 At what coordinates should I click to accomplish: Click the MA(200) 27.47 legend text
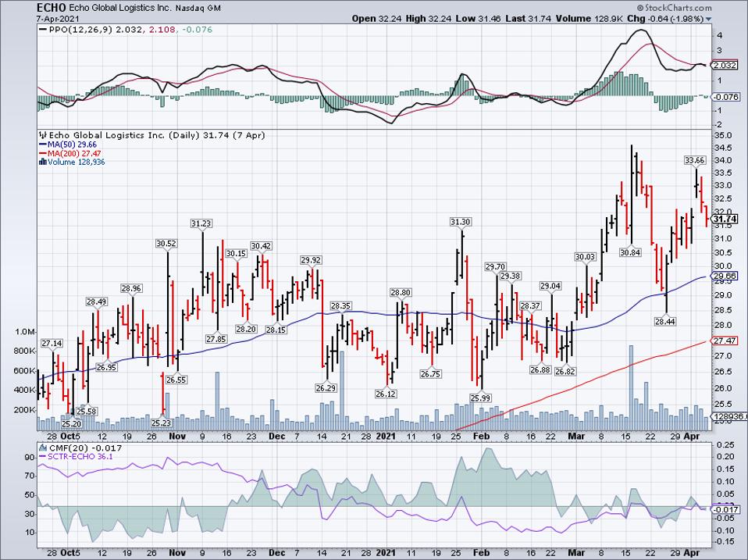click(74, 154)
